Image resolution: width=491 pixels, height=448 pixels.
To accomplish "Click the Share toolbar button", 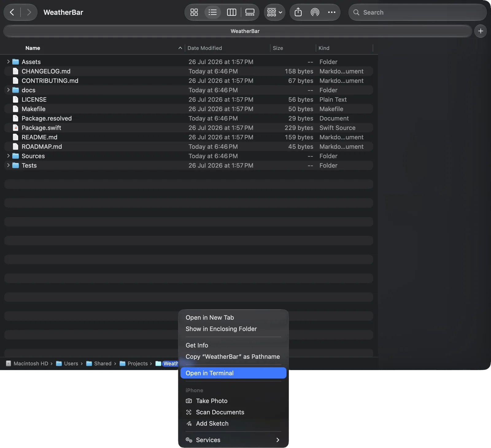I will (x=298, y=12).
